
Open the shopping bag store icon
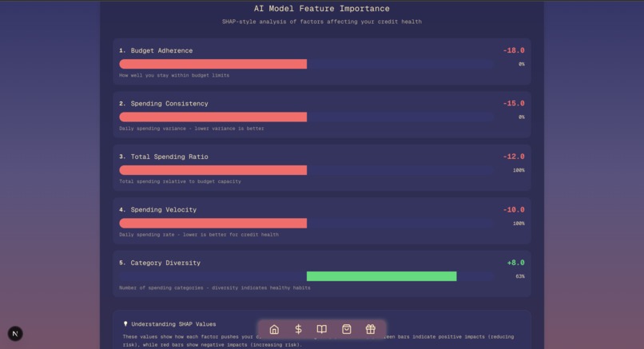(x=347, y=329)
